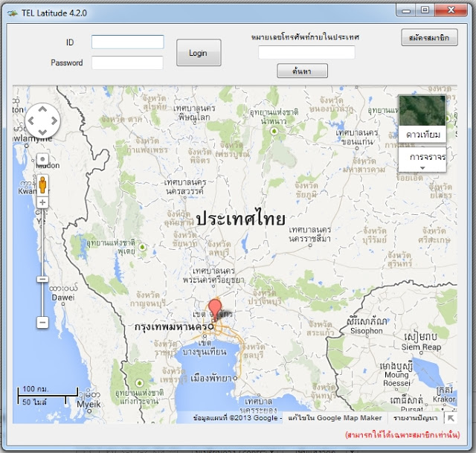
Task: Click the my-location target button on map
Action: [42, 159]
